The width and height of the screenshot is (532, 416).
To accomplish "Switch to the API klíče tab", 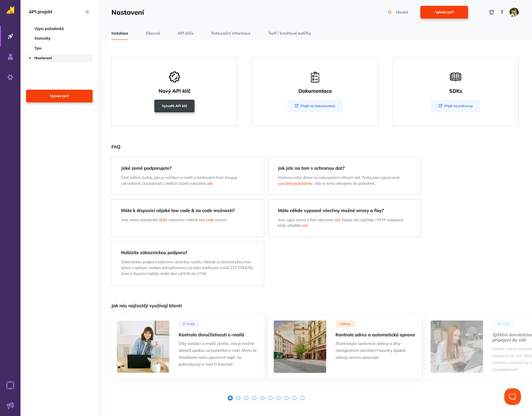I will (x=185, y=33).
